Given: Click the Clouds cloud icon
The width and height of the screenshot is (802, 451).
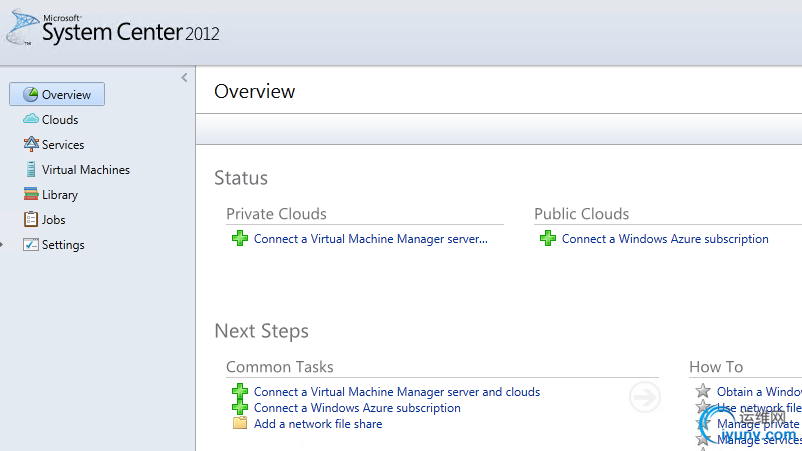Looking at the screenshot, I should [31, 119].
